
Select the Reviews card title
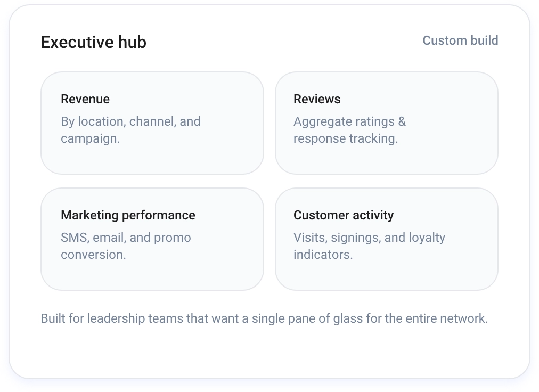tap(317, 99)
